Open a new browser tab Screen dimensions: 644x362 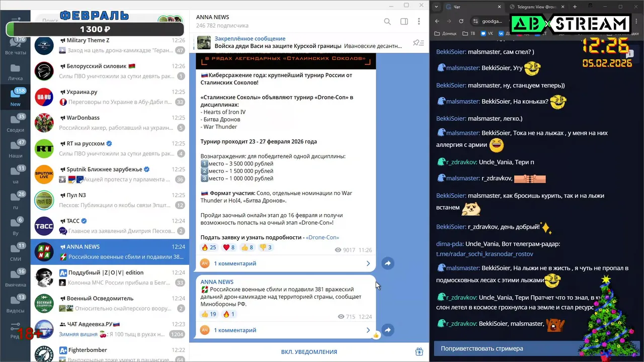click(575, 7)
